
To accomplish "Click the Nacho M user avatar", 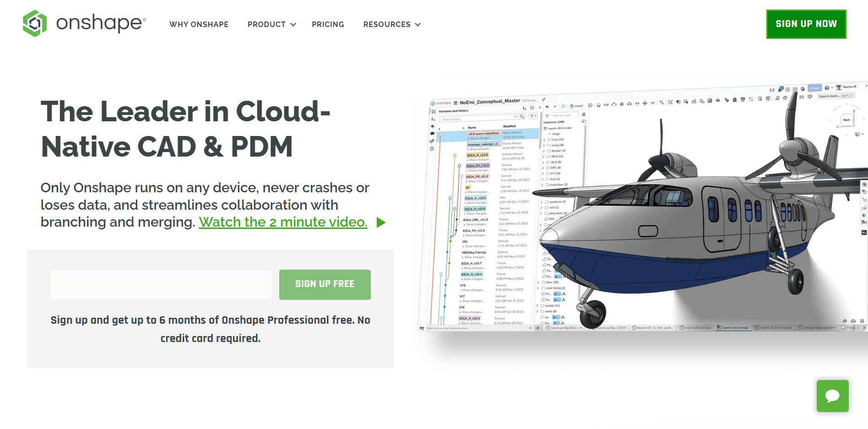I will 839,87.
